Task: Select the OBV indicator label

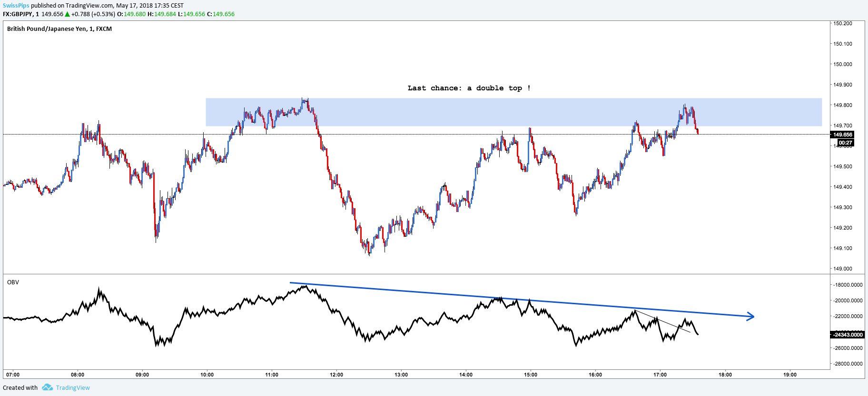Action: 13,282
